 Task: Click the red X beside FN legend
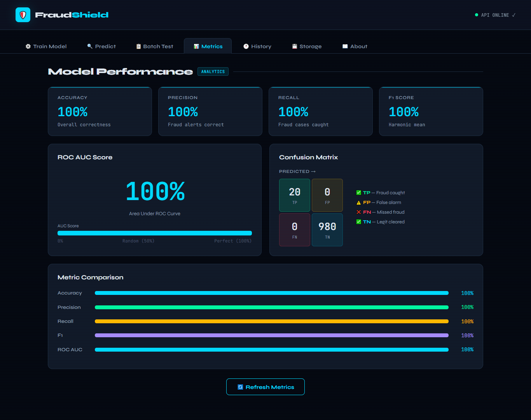click(x=359, y=212)
